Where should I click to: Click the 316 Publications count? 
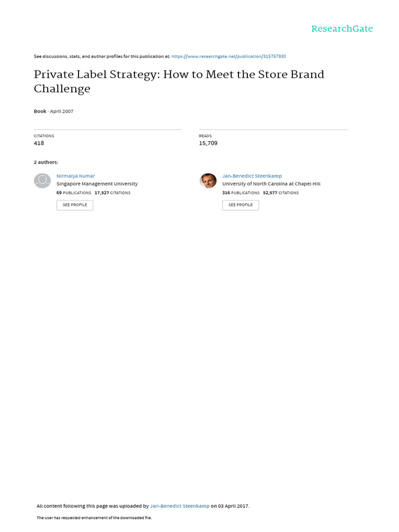tap(241, 193)
